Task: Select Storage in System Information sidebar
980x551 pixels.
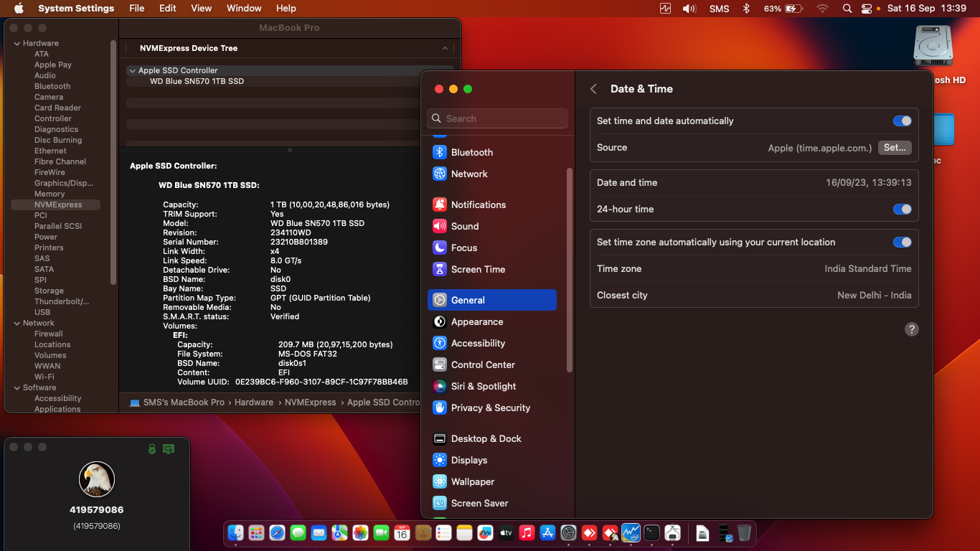Action: coord(49,291)
